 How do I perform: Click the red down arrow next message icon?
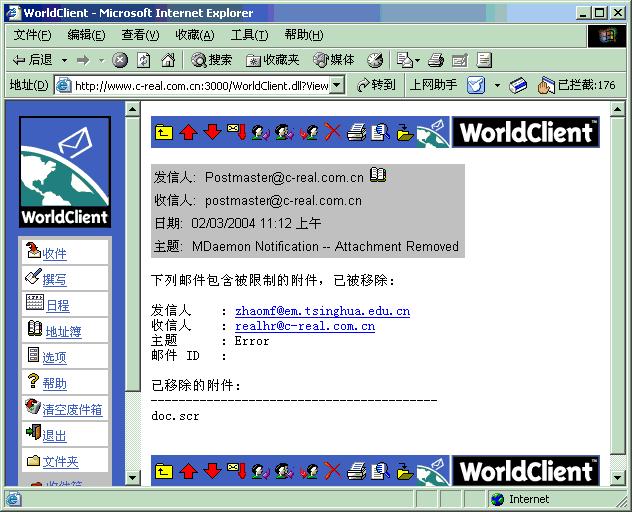212,132
